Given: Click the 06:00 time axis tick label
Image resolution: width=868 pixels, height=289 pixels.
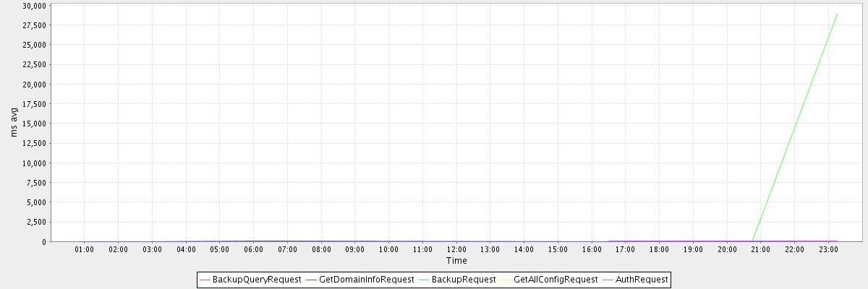Looking at the screenshot, I should pos(254,250).
